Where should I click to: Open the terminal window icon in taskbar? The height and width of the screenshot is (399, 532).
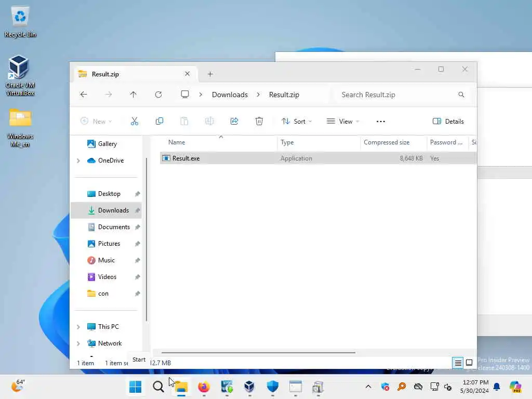[x=295, y=387]
